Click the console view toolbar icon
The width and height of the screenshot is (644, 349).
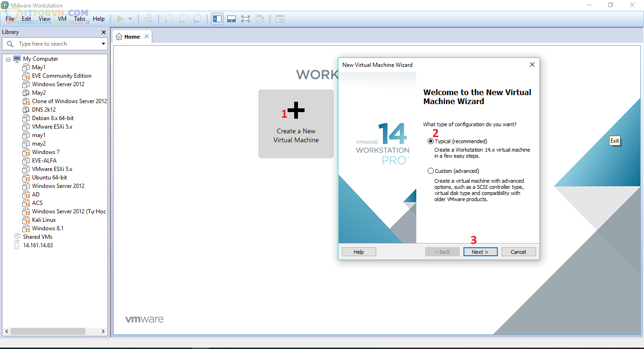pos(280,19)
